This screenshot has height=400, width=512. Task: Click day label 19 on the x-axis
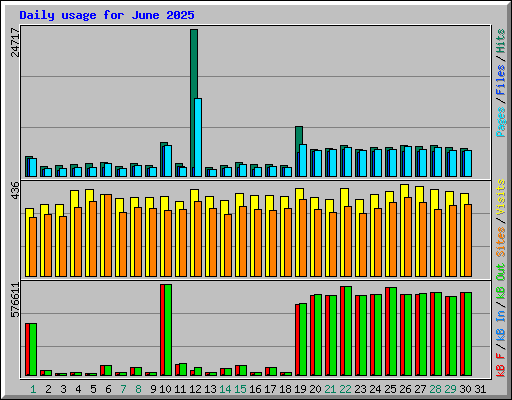(300, 389)
